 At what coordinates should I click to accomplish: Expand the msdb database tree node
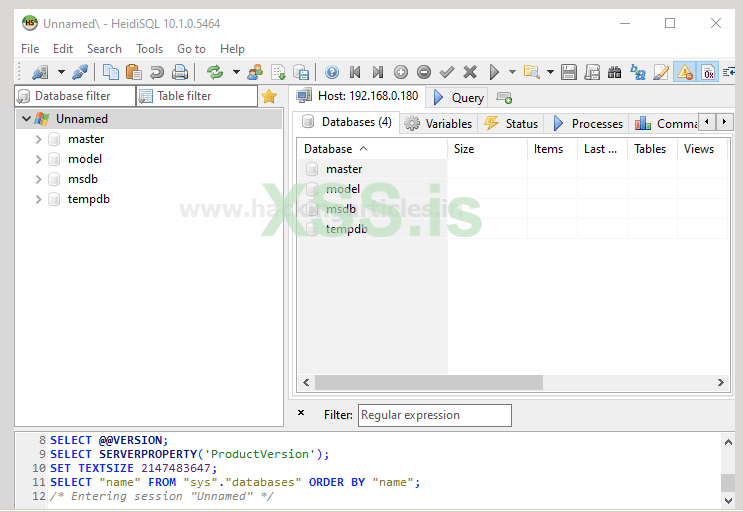pos(38,179)
